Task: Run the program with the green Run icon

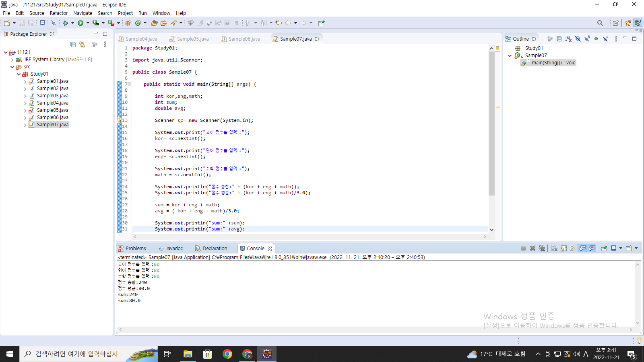Action: pyautogui.click(x=80, y=23)
